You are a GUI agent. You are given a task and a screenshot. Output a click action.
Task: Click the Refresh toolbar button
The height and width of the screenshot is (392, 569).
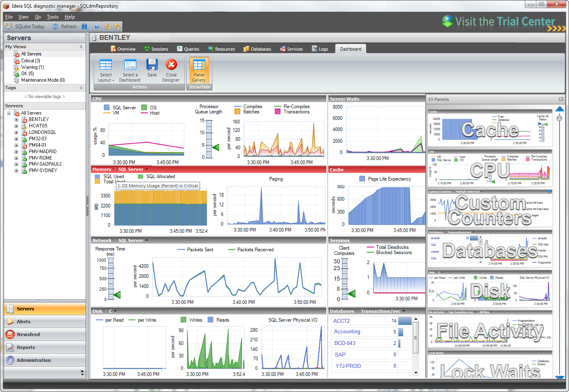(x=64, y=27)
